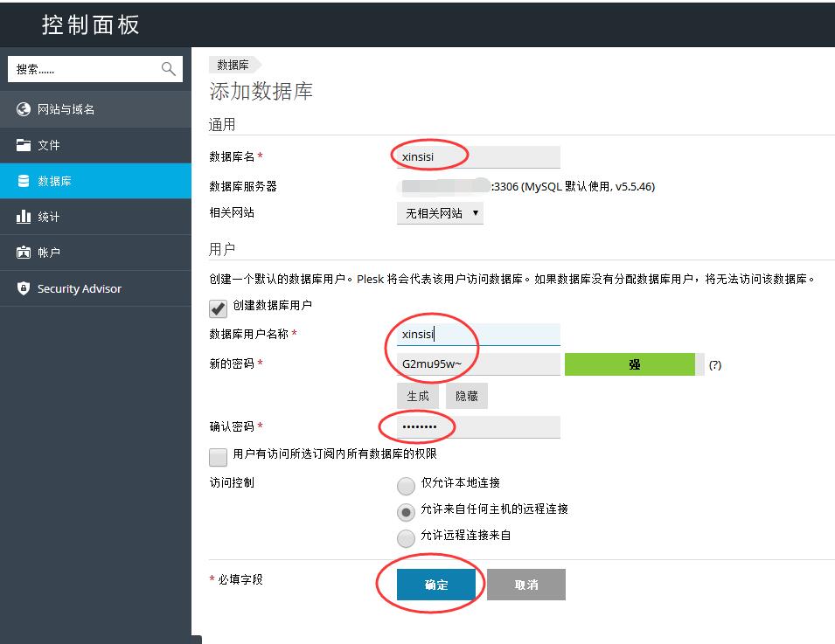Screen dimensions: 835x644
Task: Click the folder icon for 文件
Action: coord(24,145)
